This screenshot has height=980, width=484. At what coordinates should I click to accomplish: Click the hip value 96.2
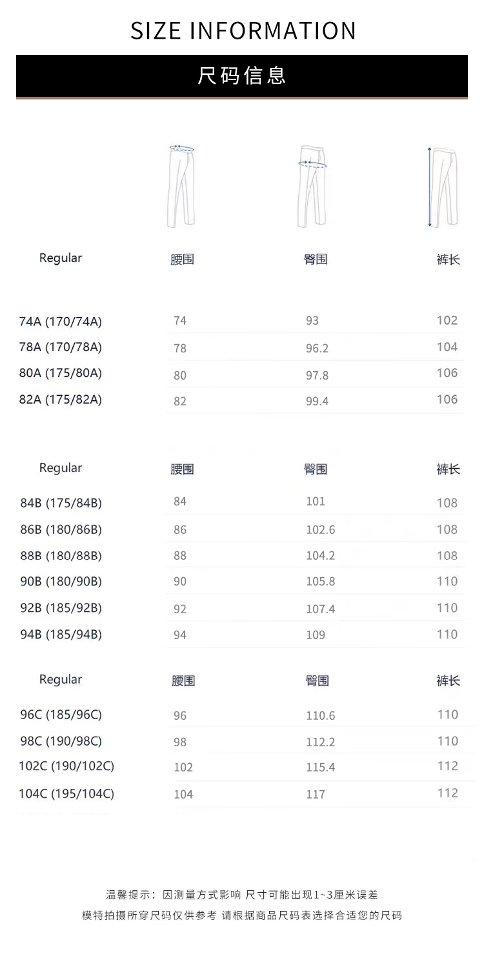click(317, 348)
